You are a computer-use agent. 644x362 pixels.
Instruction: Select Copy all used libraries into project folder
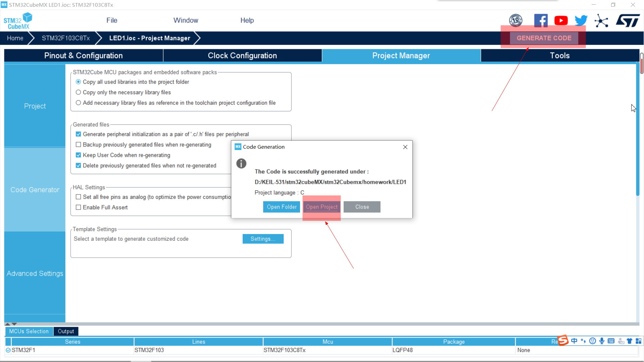pos(78,82)
